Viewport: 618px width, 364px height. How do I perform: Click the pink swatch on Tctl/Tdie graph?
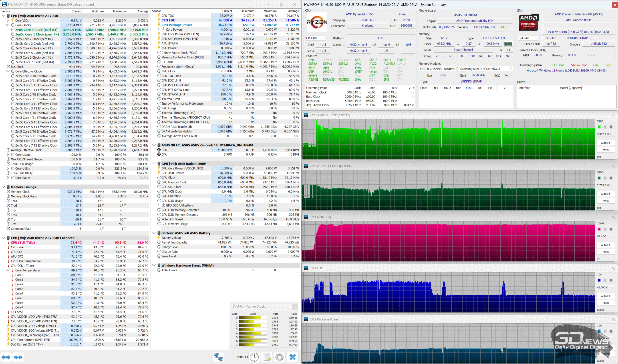click(x=599, y=229)
